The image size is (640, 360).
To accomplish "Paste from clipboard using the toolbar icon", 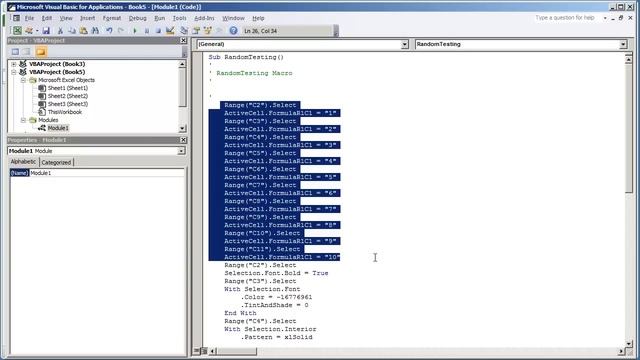I will [84, 31].
